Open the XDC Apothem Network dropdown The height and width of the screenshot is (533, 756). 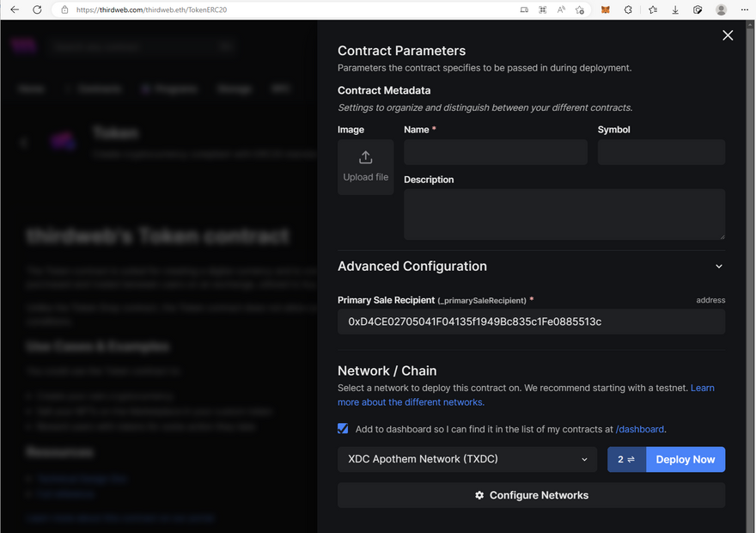pyautogui.click(x=467, y=459)
